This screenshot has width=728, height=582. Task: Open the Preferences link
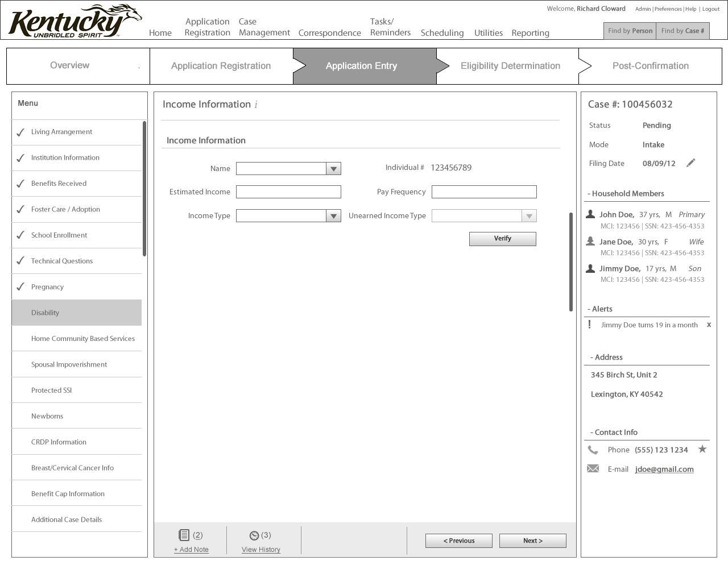668,9
